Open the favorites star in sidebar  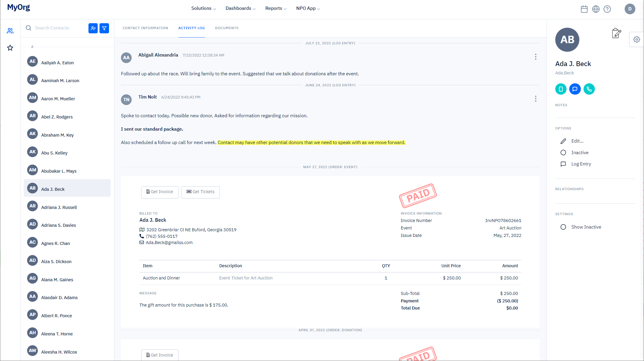point(10,48)
